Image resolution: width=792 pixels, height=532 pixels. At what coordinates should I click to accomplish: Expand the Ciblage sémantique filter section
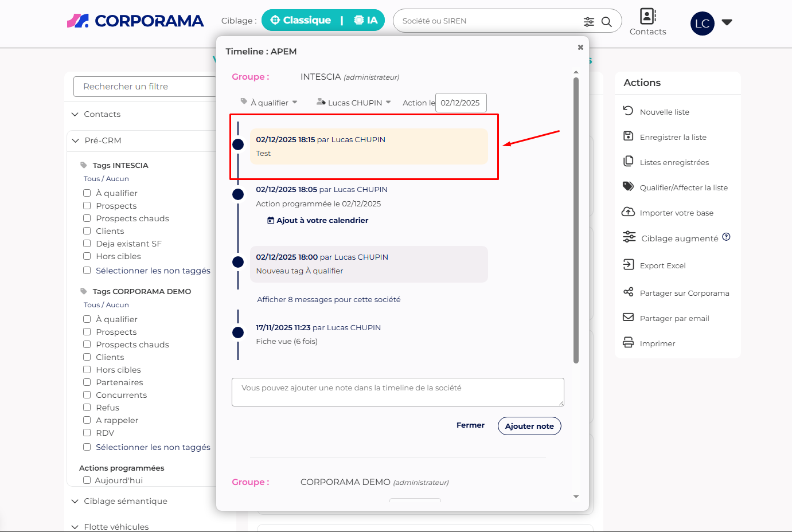point(125,501)
